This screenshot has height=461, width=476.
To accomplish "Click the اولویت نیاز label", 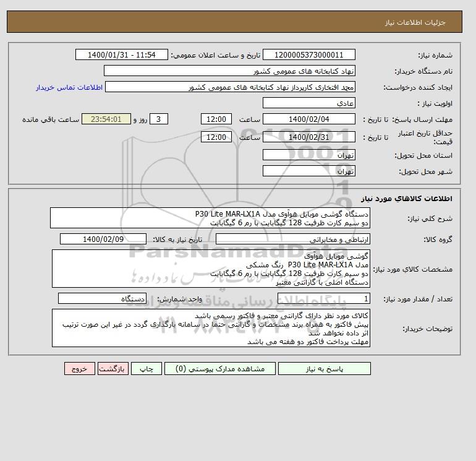I will tap(435, 103).
